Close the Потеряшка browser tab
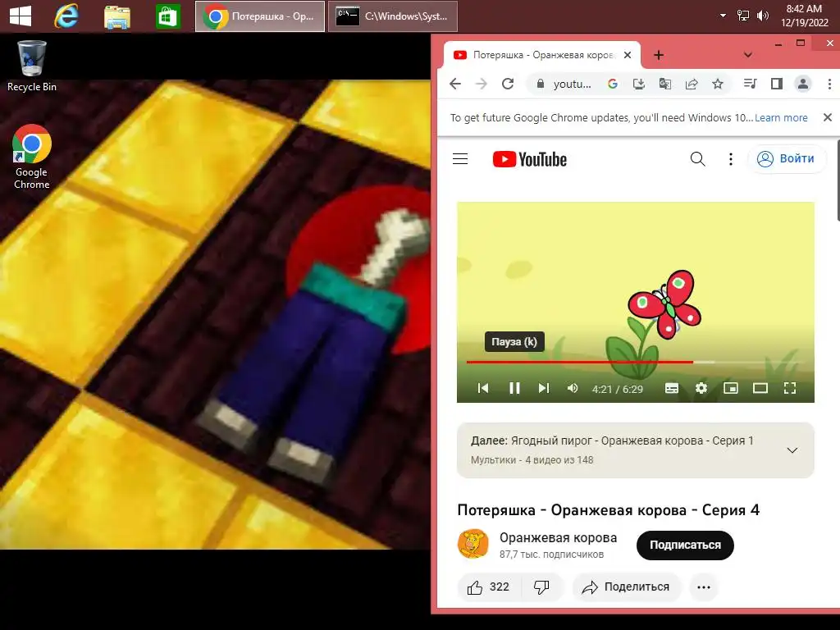Screen dimensions: 840x630 click(628, 55)
